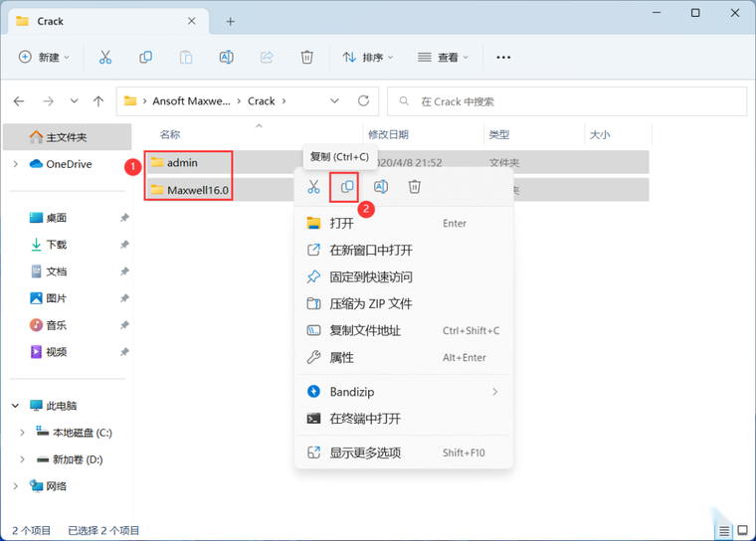
Task: Expand the 网络 tree node
Action: (16, 486)
